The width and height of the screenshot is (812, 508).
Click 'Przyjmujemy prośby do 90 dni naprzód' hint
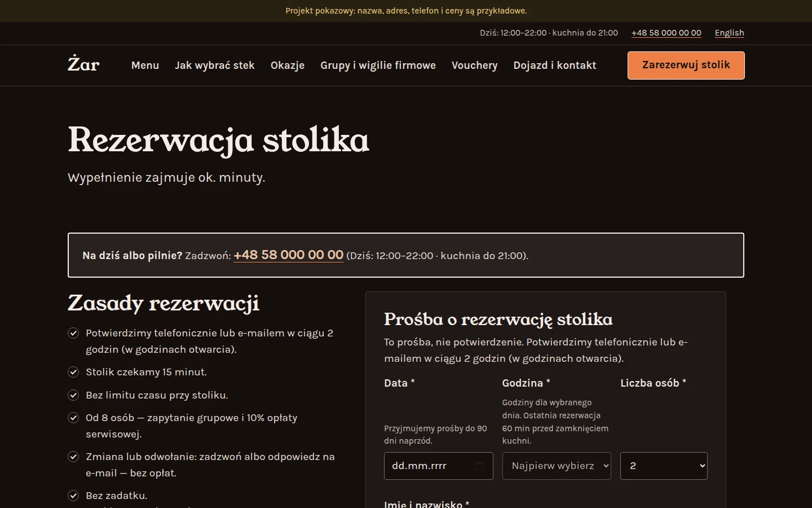tap(435, 435)
